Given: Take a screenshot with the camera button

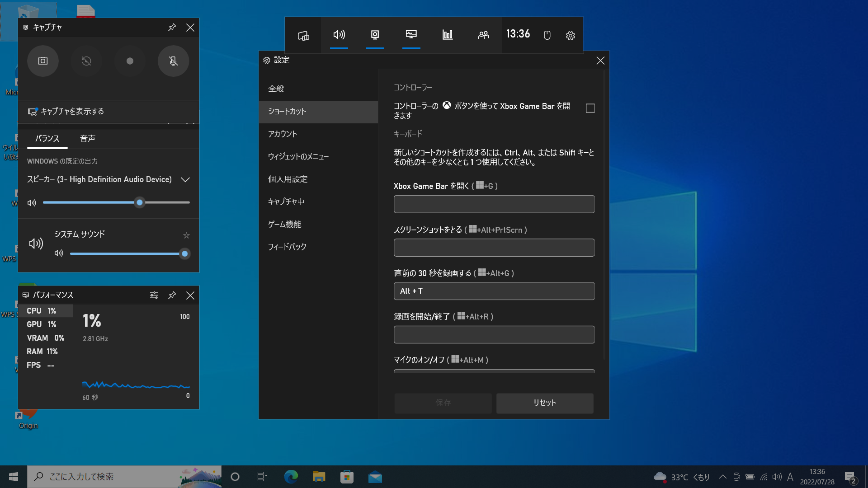Looking at the screenshot, I should click(43, 61).
